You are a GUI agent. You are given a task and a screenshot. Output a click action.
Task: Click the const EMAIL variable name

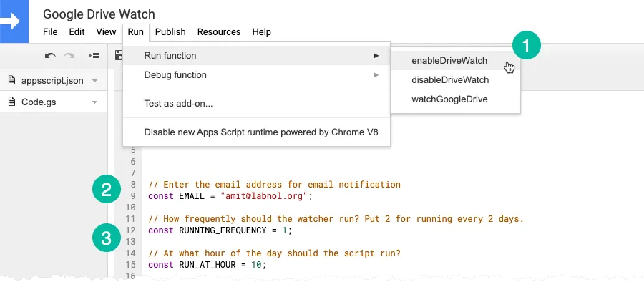pos(192,196)
